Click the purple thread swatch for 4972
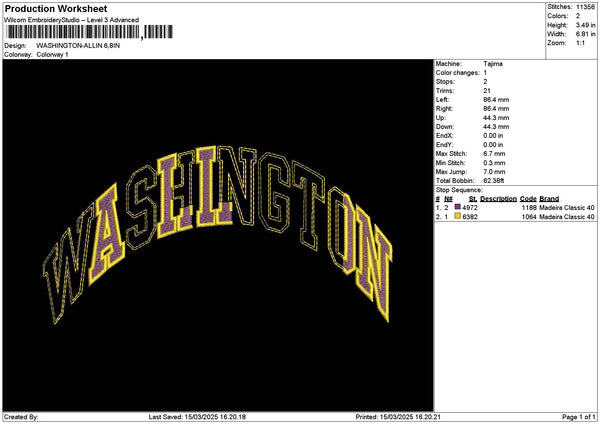600x424 pixels. click(x=457, y=207)
